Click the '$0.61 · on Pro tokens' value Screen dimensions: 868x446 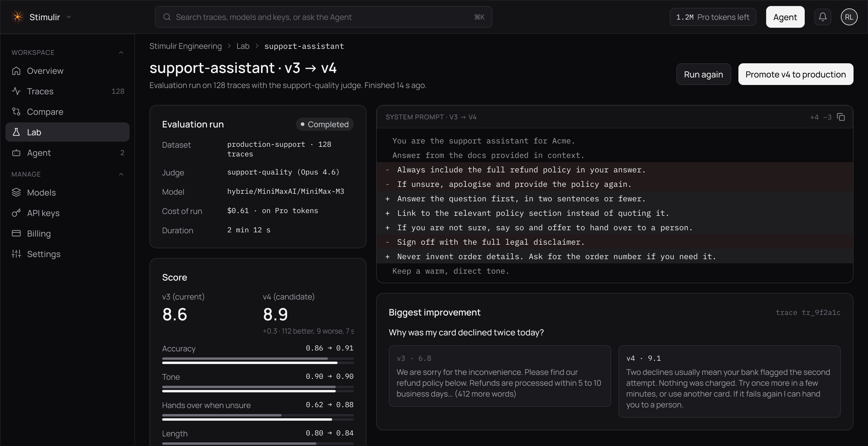(x=272, y=211)
